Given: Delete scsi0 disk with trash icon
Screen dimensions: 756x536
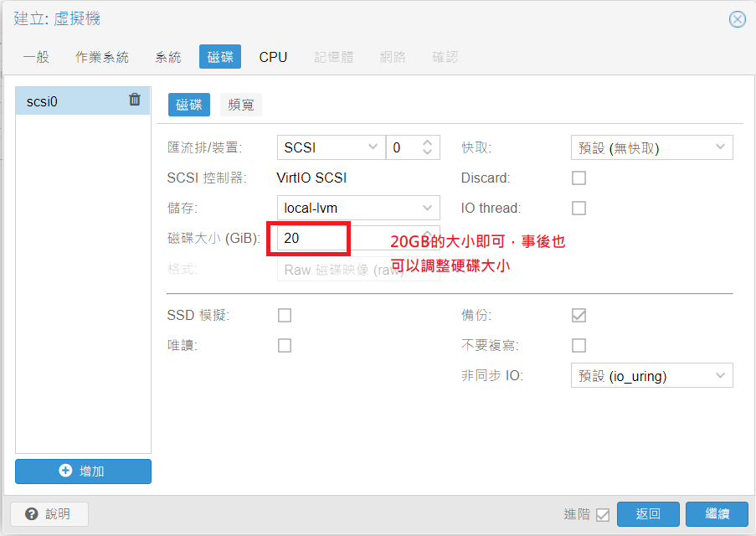Looking at the screenshot, I should (135, 100).
